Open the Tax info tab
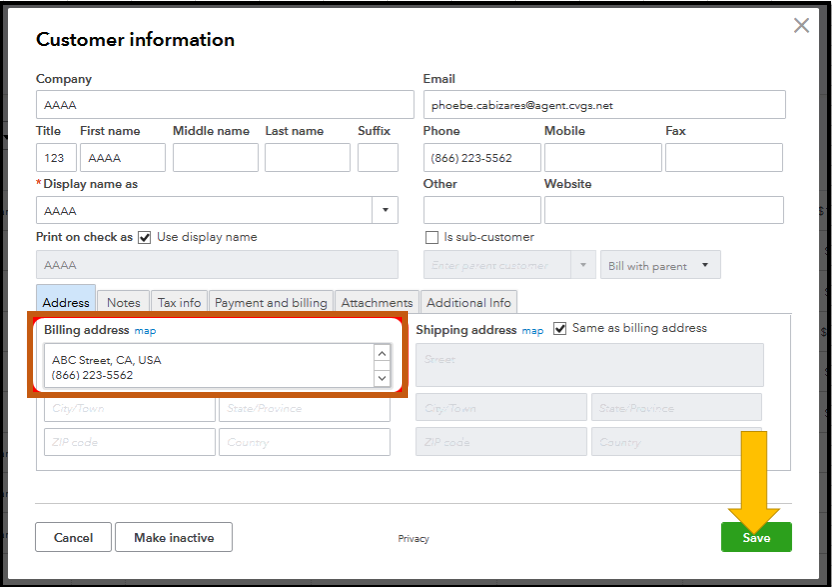Image resolution: width=832 pixels, height=587 pixels. tap(178, 301)
